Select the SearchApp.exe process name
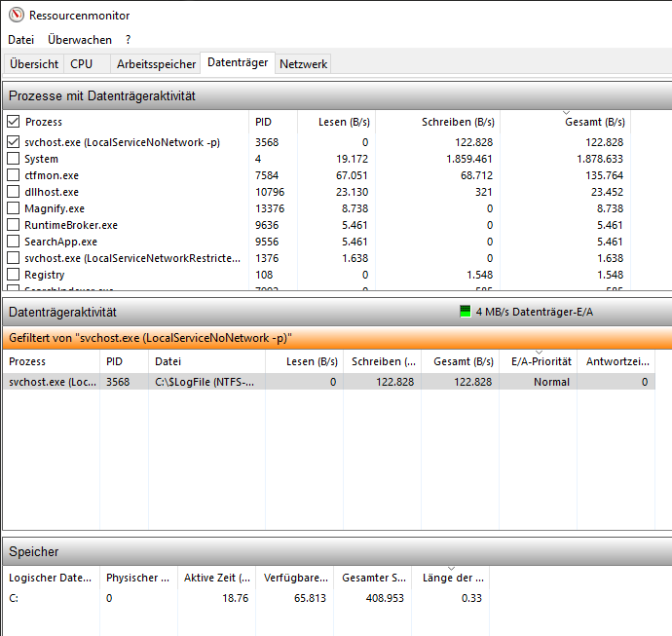This screenshot has height=636, width=672. [60, 242]
